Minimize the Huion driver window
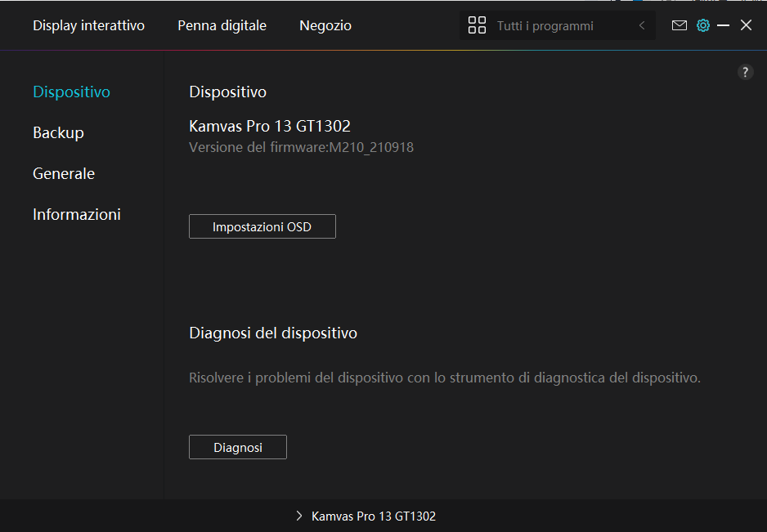767x532 pixels. click(723, 25)
